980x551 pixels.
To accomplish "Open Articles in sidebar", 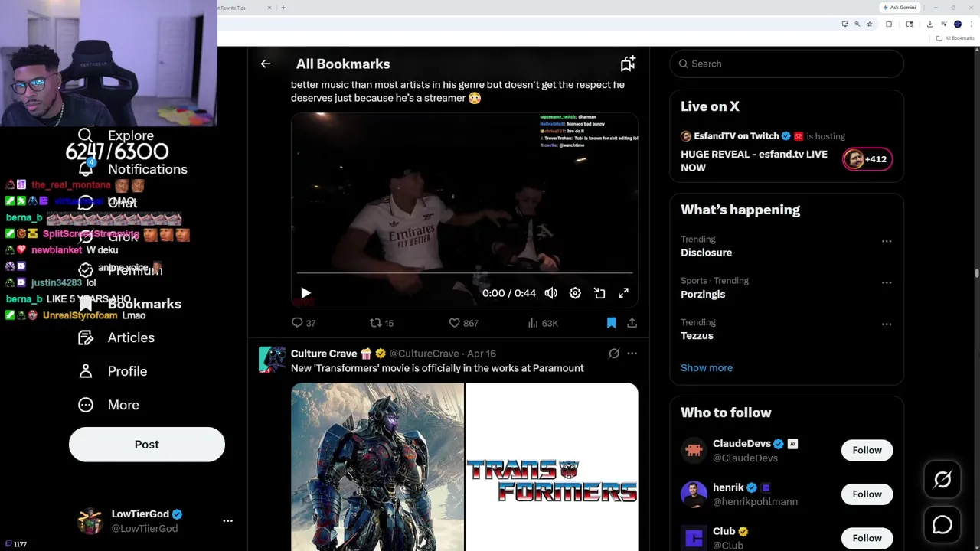I will click(x=116, y=337).
